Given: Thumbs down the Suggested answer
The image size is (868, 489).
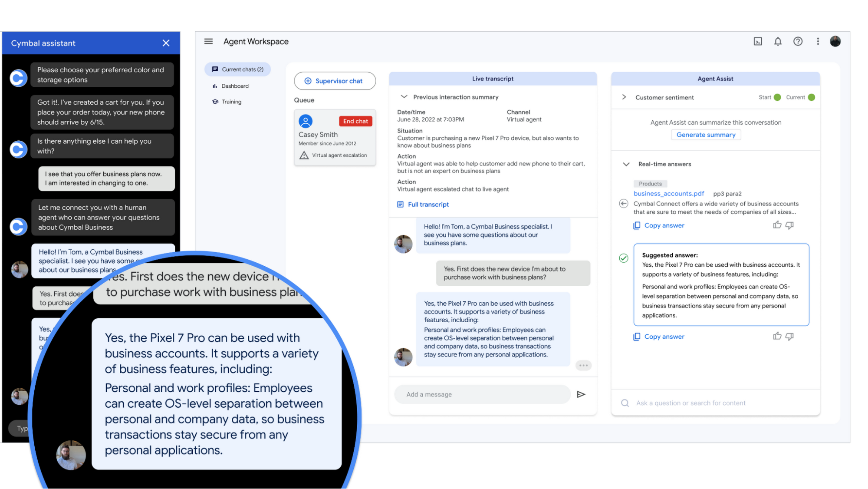Looking at the screenshot, I should pos(789,336).
